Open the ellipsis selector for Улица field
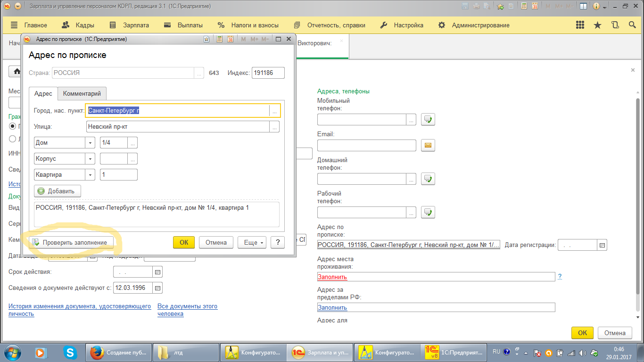 click(x=274, y=127)
